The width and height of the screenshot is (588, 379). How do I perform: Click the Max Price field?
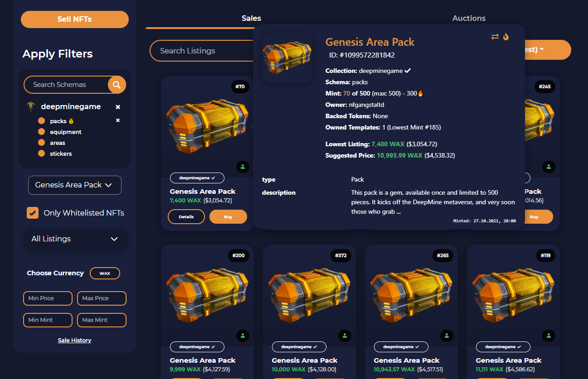[x=102, y=298]
